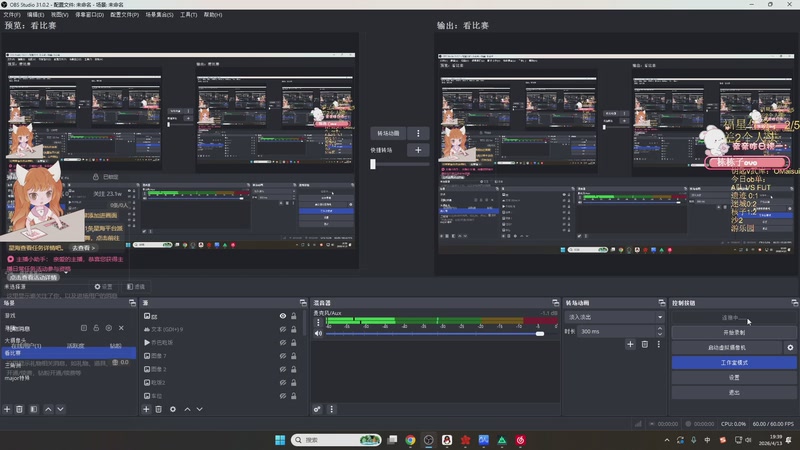Show the 文本 (GDI+) 9 source
Screen dimensions: 800x450
point(283,330)
